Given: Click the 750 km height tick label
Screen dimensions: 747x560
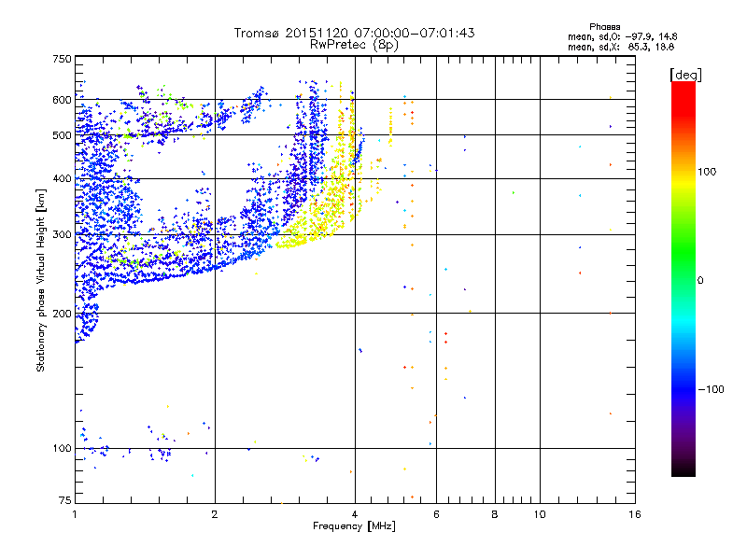Looking at the screenshot, I should point(62,59).
